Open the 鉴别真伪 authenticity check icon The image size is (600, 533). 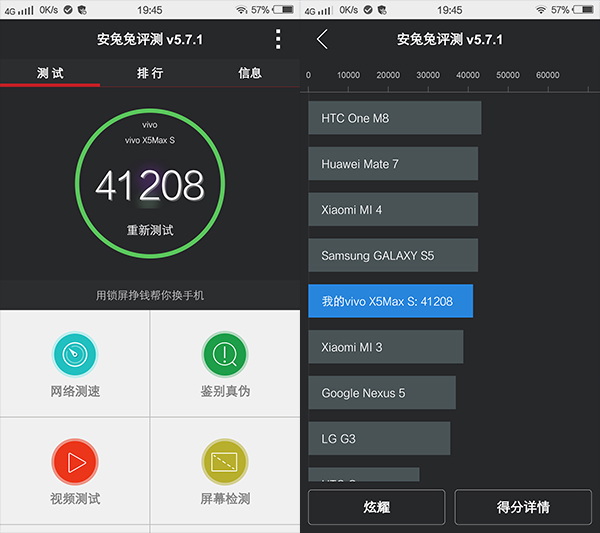tap(225, 354)
